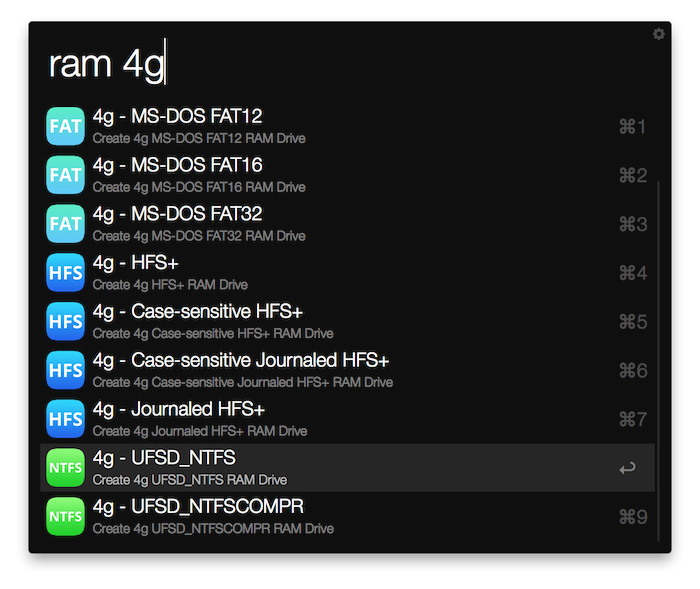
Task: Pick the 4g - UFSD_NTFSCOMPR result title
Action: (x=197, y=507)
